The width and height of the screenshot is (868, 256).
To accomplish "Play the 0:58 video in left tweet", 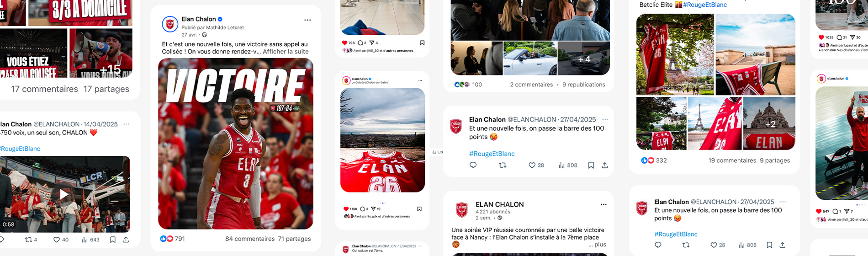I will (x=64, y=194).
